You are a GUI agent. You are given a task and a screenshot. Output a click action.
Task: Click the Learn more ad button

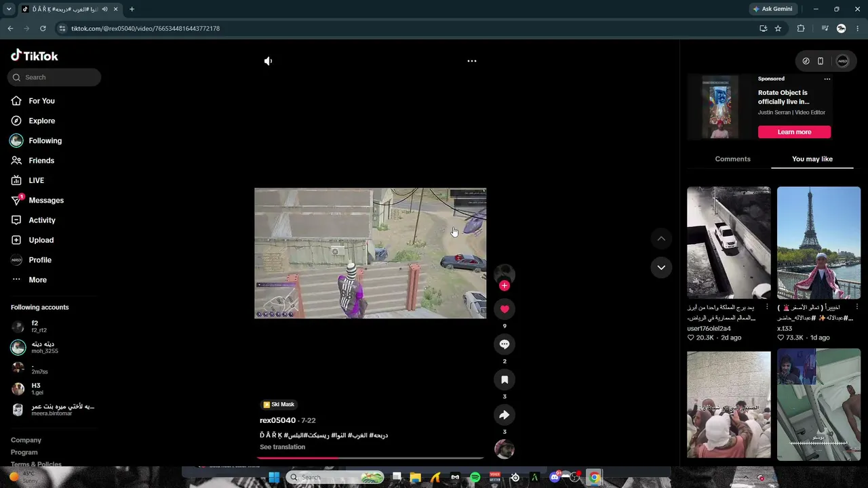tap(794, 132)
